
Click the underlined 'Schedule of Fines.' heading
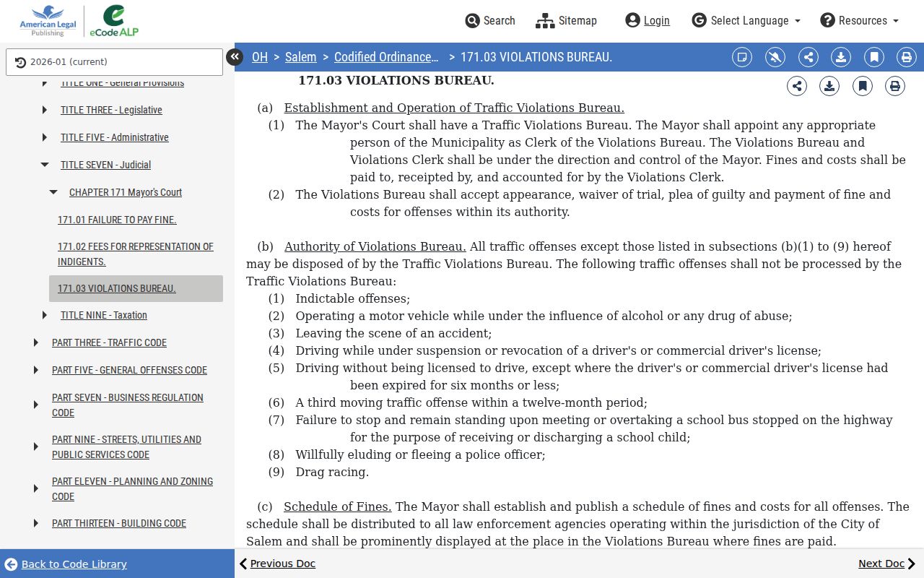[338, 506]
